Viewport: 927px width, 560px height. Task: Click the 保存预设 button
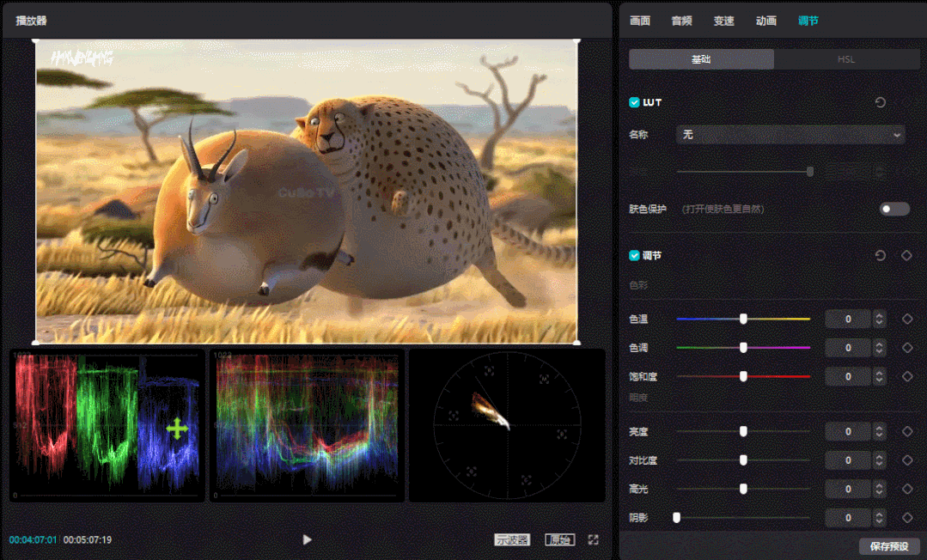click(x=889, y=545)
